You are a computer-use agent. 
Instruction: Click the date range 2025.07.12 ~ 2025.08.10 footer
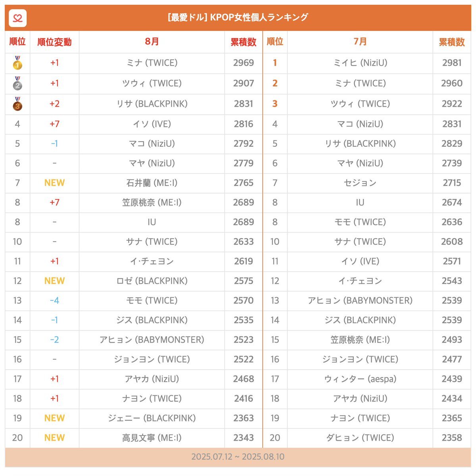[x=238, y=457]
